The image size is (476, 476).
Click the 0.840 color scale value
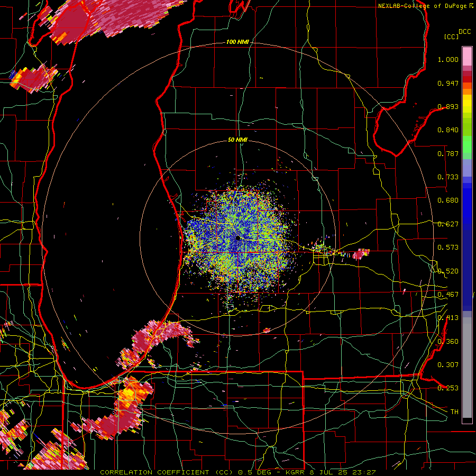[x=448, y=130]
